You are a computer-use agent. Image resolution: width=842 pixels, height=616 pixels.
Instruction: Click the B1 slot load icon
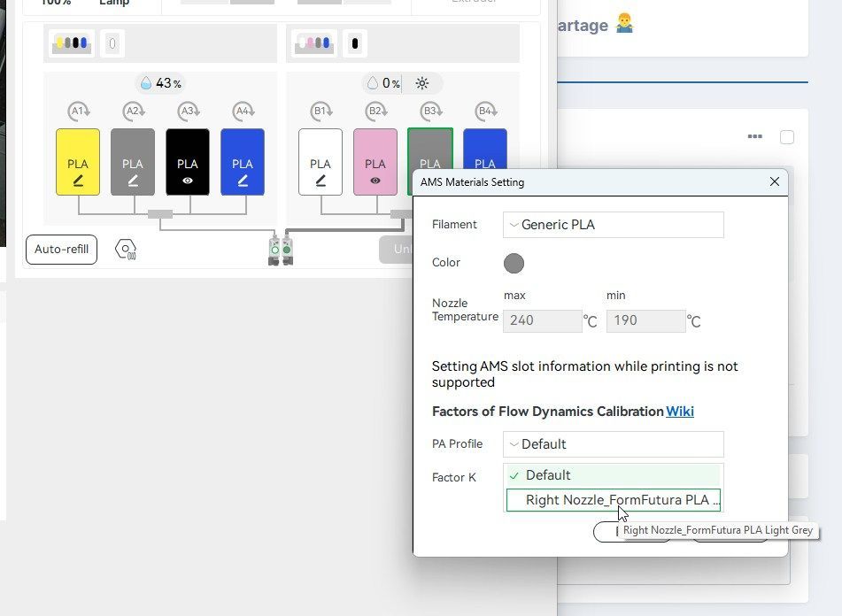321,111
